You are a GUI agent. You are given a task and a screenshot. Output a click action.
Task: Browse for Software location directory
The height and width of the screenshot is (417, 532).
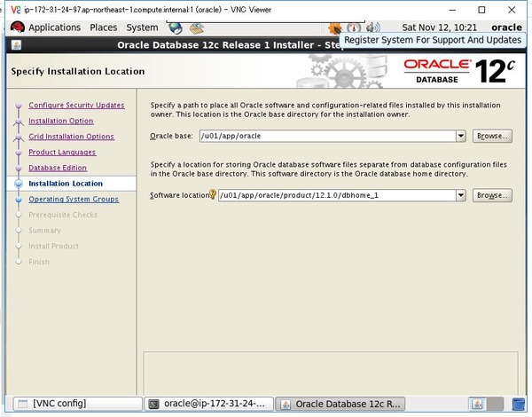pyautogui.click(x=492, y=195)
